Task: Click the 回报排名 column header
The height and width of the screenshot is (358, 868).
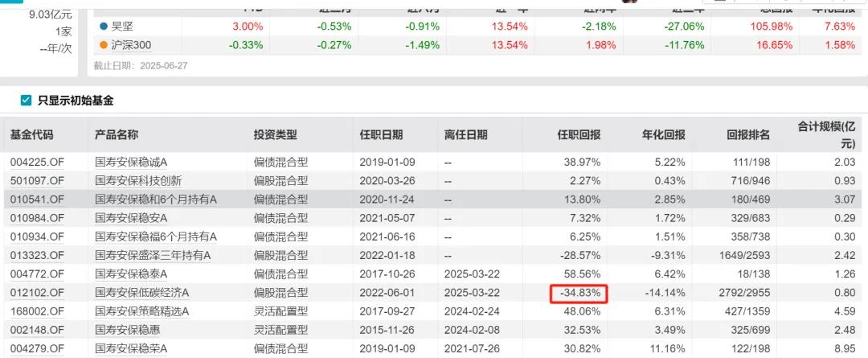Action: [747, 134]
